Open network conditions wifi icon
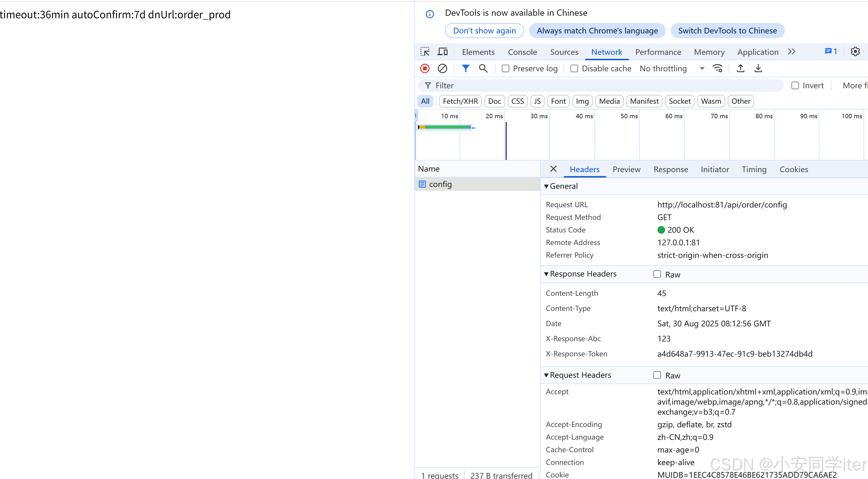The width and height of the screenshot is (868, 479). coord(717,68)
